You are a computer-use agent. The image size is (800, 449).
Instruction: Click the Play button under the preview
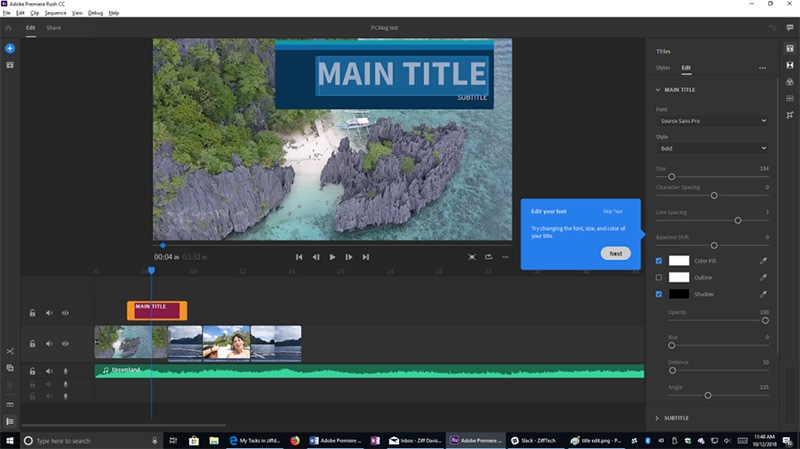tap(332, 257)
